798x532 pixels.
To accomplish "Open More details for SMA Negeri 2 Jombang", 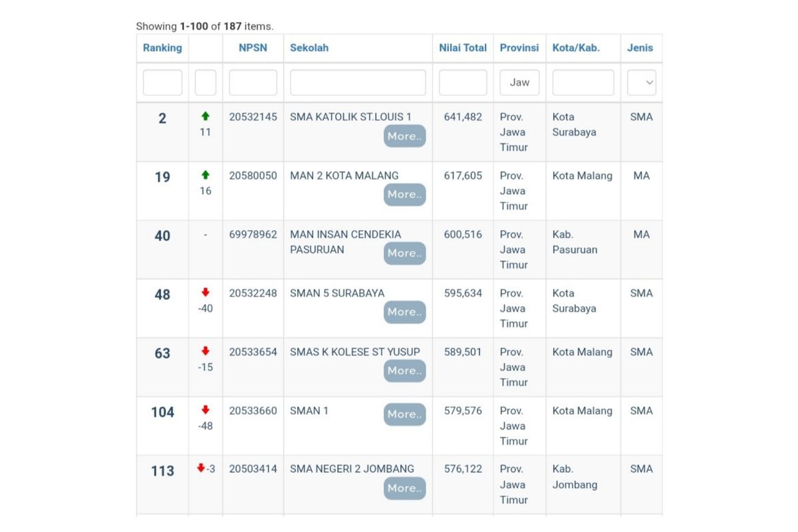I will 404,488.
